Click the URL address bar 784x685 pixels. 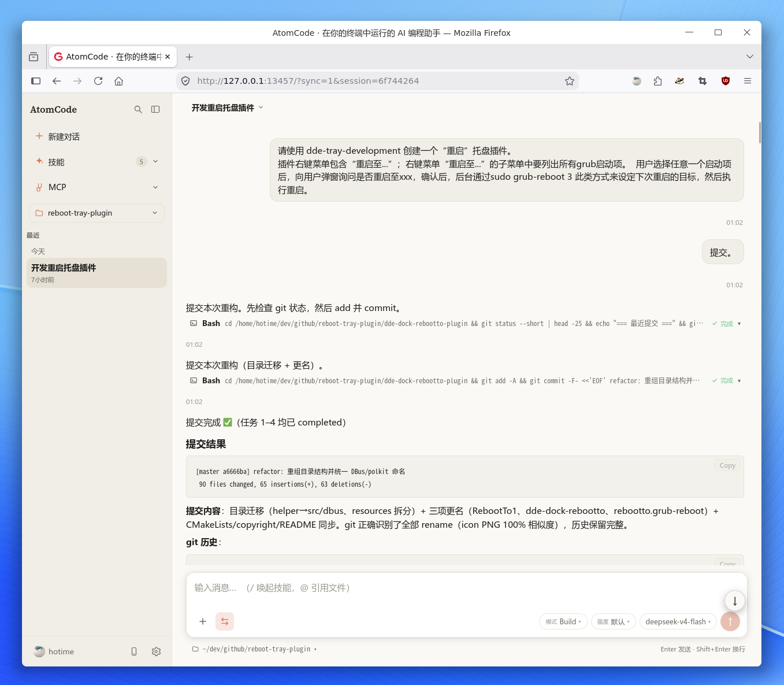(x=378, y=81)
